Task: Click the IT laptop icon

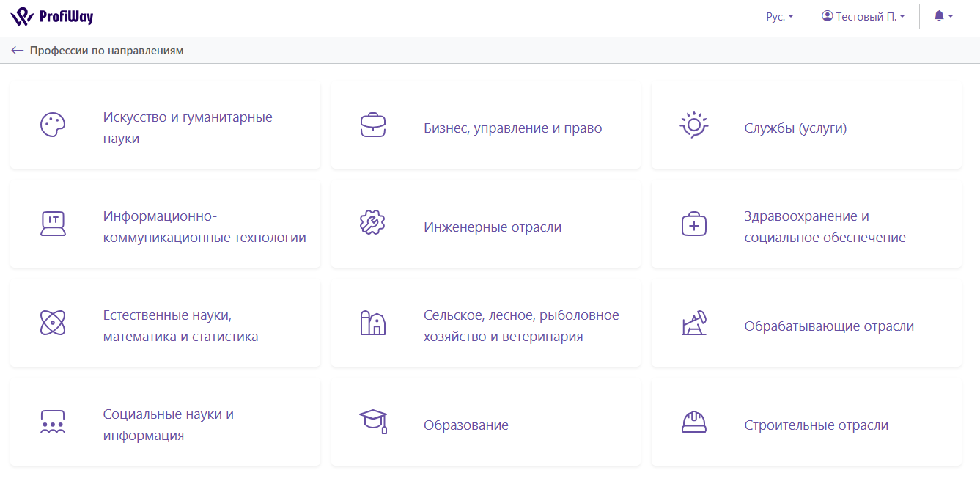Action: point(53,224)
